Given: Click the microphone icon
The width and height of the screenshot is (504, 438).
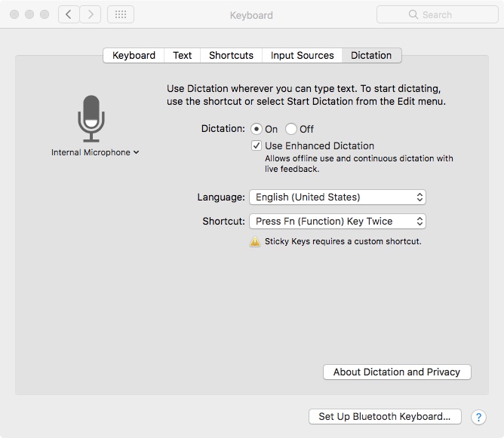Looking at the screenshot, I should tap(91, 118).
